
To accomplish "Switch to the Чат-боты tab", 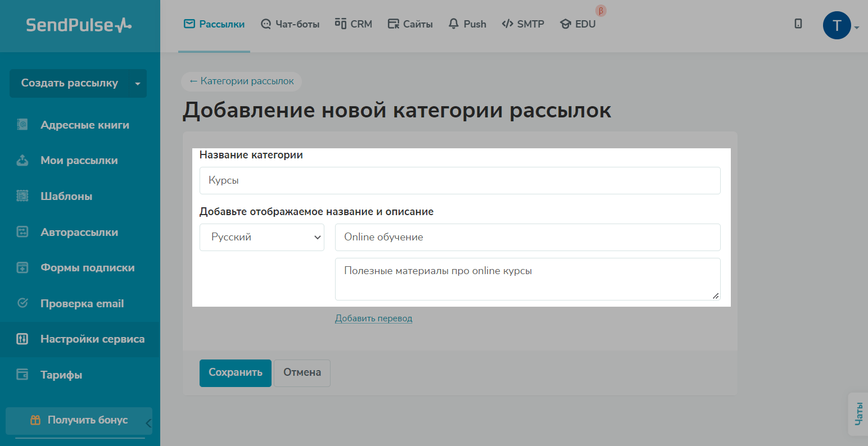I will (290, 24).
